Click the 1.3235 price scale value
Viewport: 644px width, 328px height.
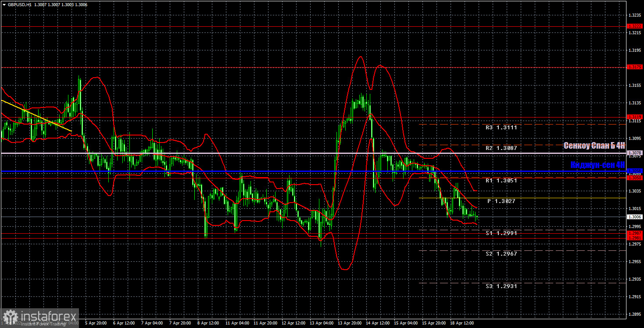click(x=635, y=15)
